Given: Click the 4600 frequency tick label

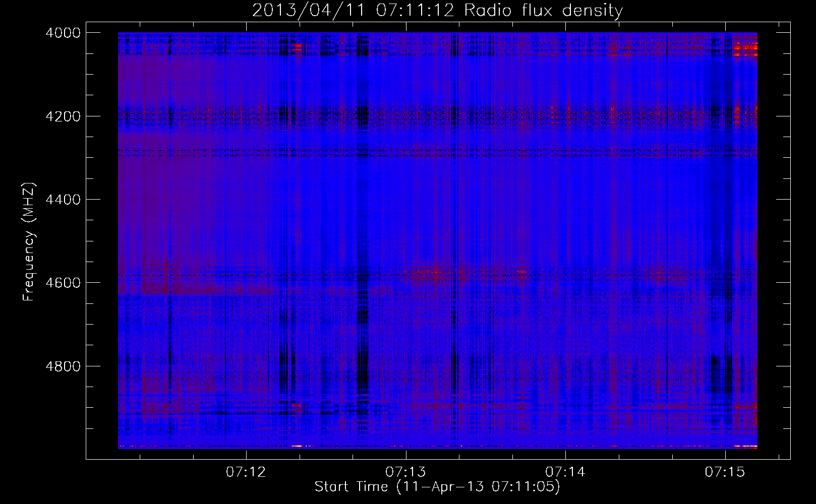Looking at the screenshot, I should tap(63, 283).
